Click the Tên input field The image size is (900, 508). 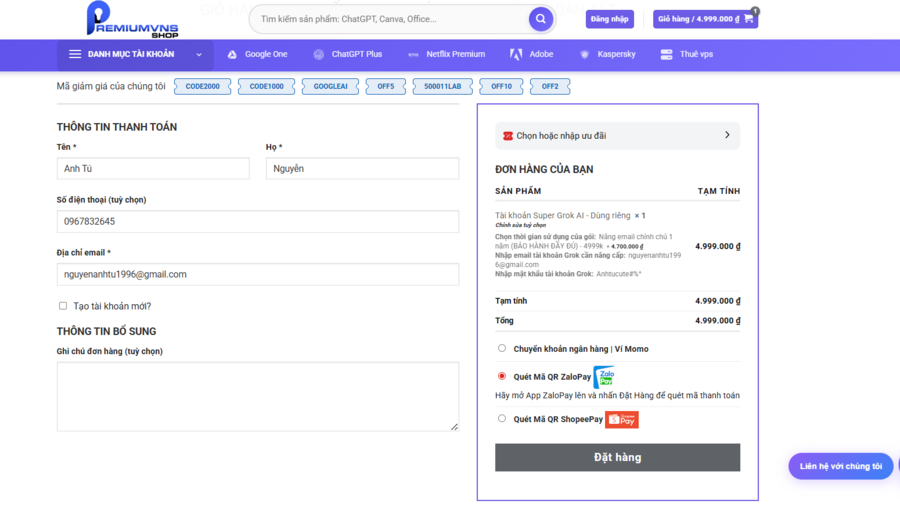tap(153, 169)
